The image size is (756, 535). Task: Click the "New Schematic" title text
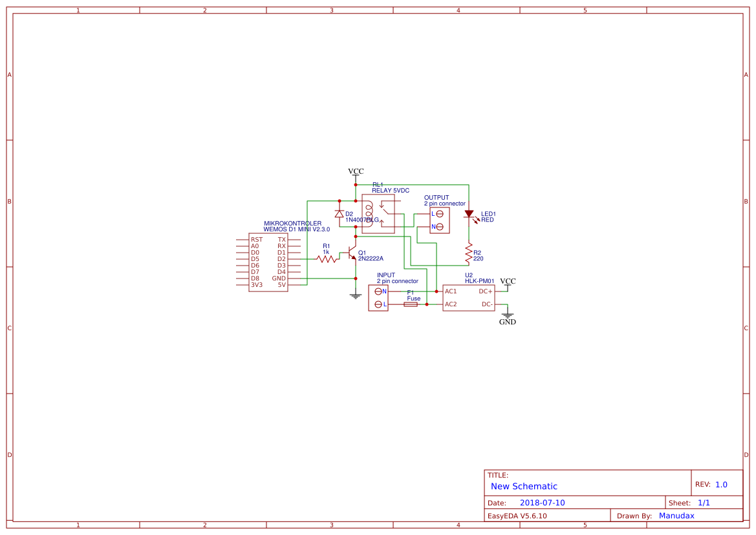(524, 487)
